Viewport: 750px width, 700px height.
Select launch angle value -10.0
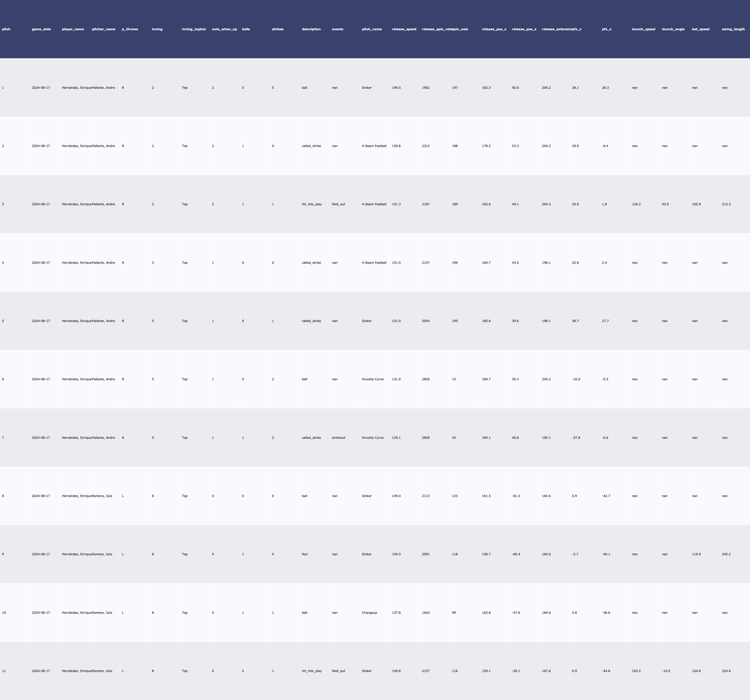[x=666, y=671]
